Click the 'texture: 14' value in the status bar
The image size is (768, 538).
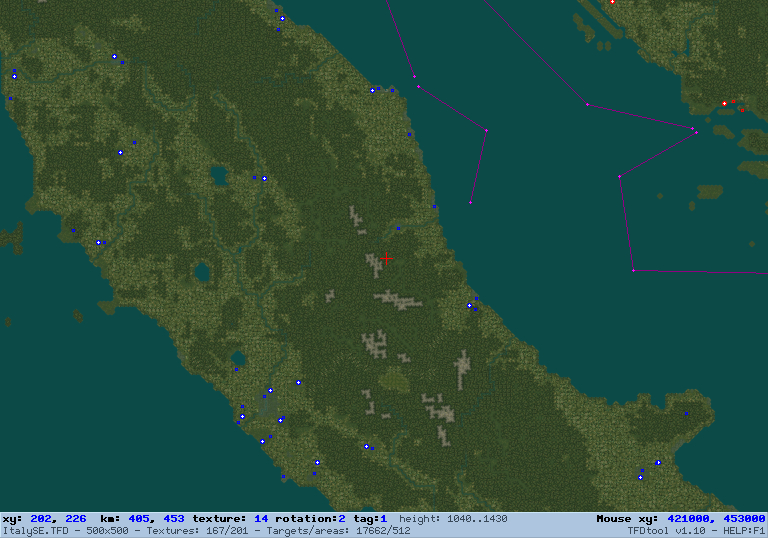[230, 518]
